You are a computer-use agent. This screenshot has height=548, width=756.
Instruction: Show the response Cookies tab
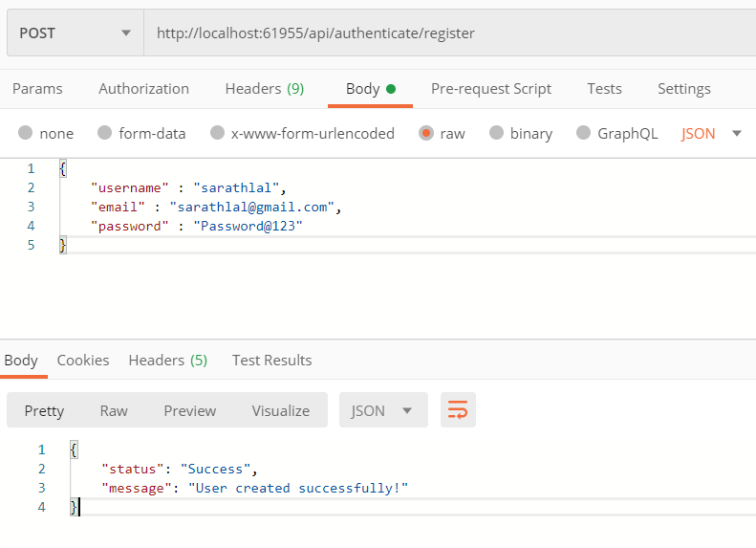(83, 360)
